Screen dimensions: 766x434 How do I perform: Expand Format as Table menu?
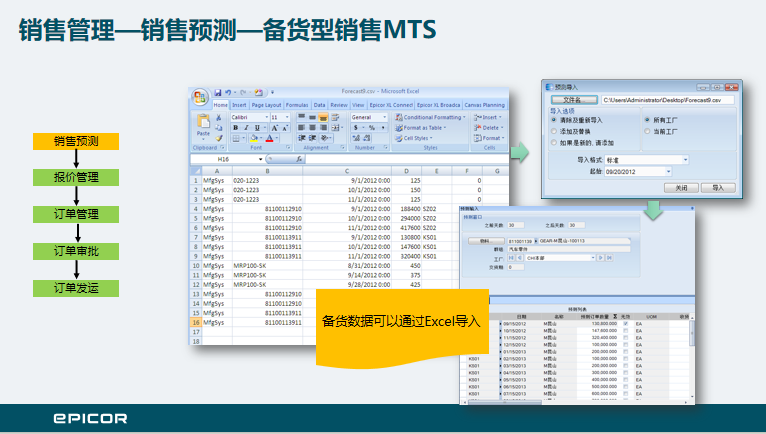(420, 128)
